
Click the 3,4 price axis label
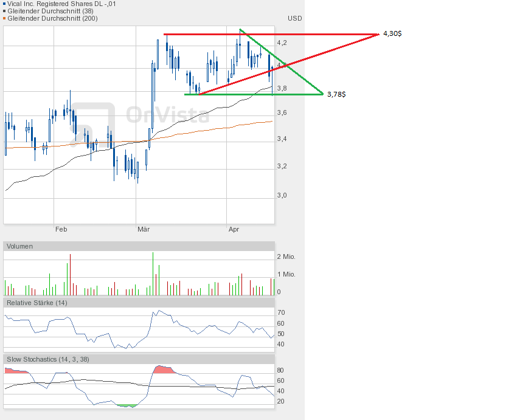[x=282, y=139]
